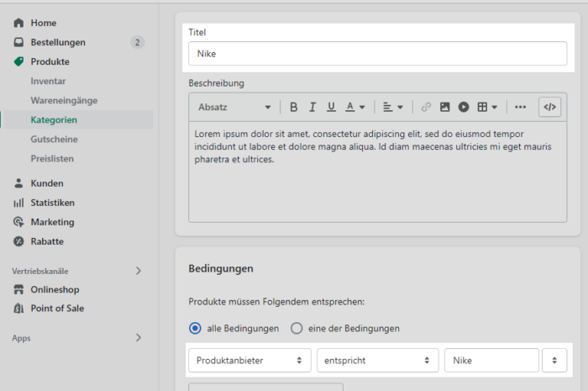Screen dimensions: 588x391
Task: Toggle italic formatting in description editor
Action: pyautogui.click(x=312, y=108)
